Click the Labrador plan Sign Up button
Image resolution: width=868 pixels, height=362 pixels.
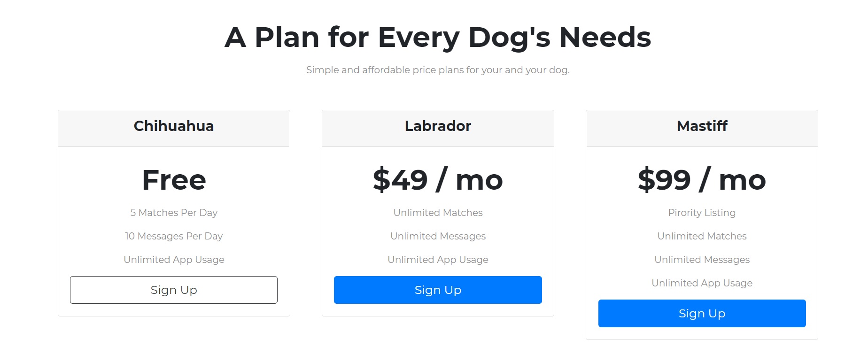tap(437, 290)
